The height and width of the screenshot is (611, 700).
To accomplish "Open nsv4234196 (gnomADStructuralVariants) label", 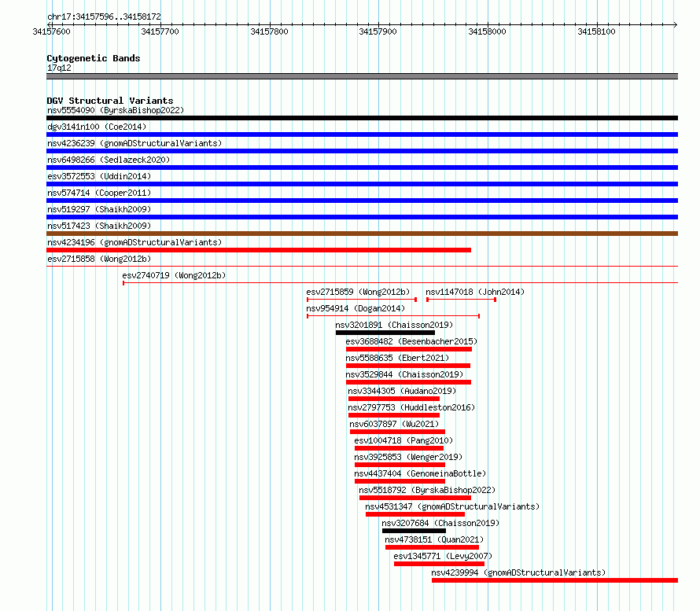I will click(134, 242).
